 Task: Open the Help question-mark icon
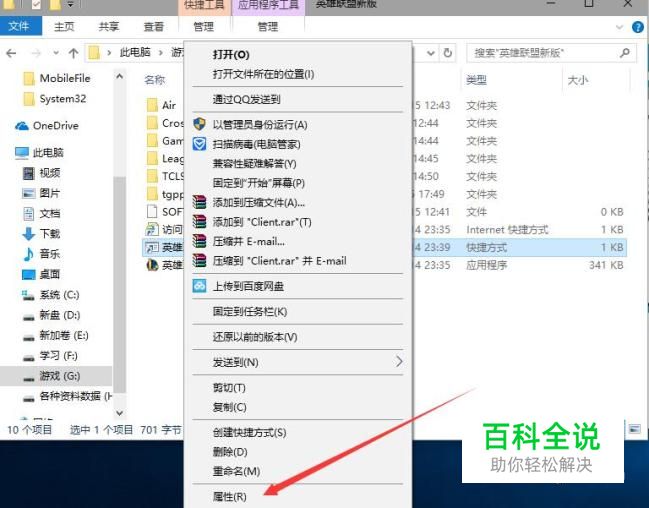638,27
